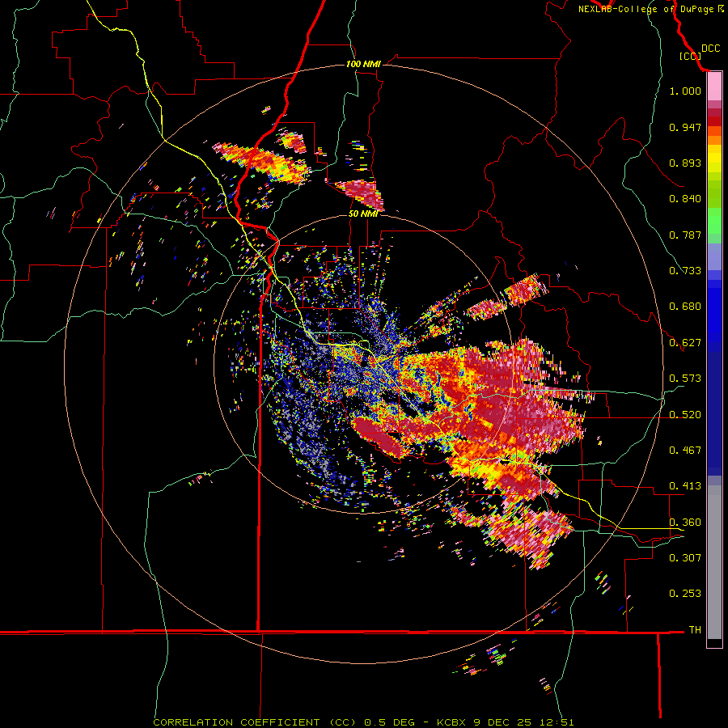Click the gray segment of the color bar
The image size is (728, 728).
tap(714, 562)
